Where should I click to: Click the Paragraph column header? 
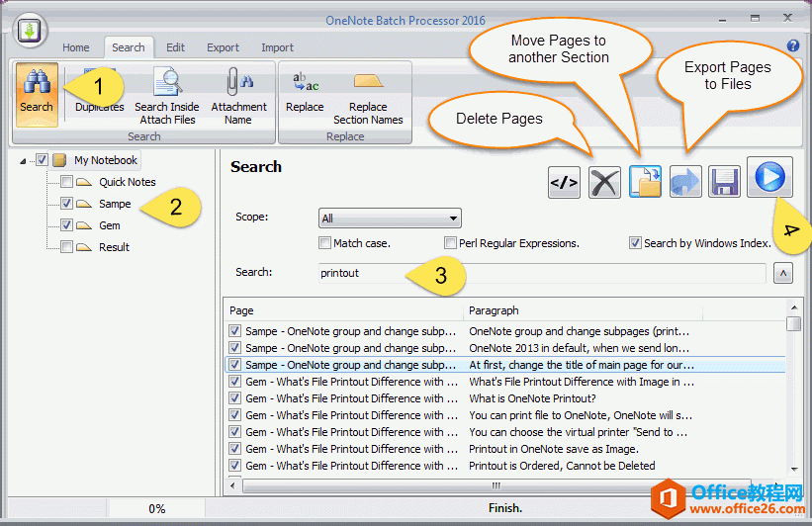[583, 310]
